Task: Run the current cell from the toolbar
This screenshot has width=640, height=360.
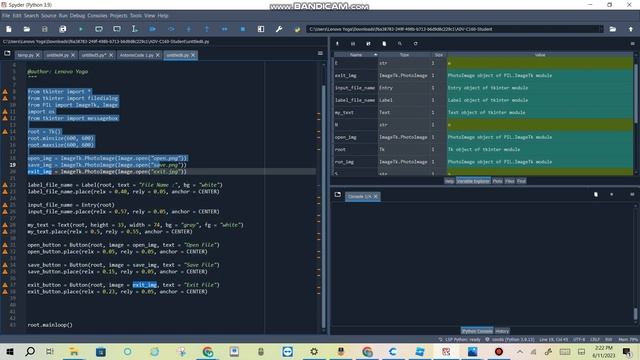Action: coord(99,29)
